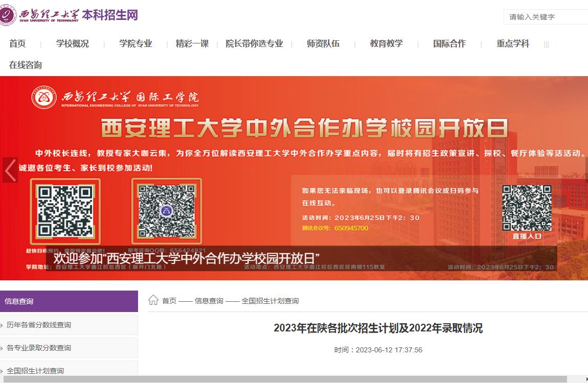Screen dimensions: 588x383
Task: Open the banner caption 欢迎参加西安理工大学中外合作办学校园开放日
Action: point(187,258)
